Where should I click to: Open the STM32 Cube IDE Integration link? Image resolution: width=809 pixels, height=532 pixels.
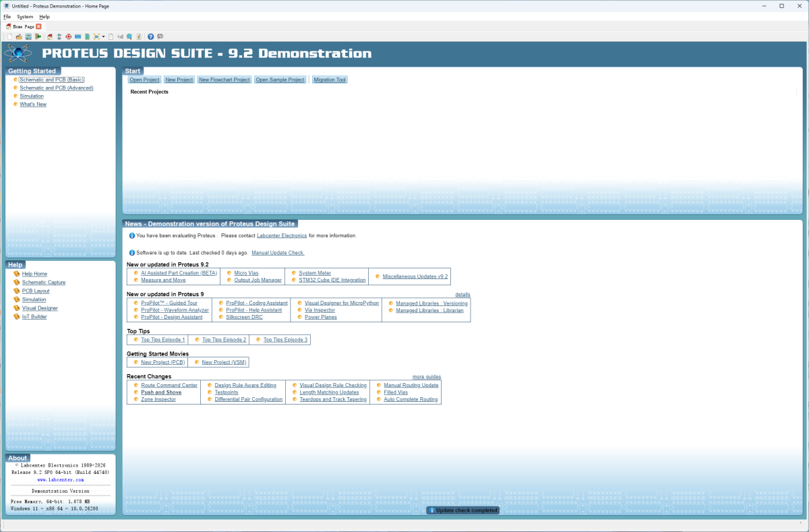(x=332, y=280)
